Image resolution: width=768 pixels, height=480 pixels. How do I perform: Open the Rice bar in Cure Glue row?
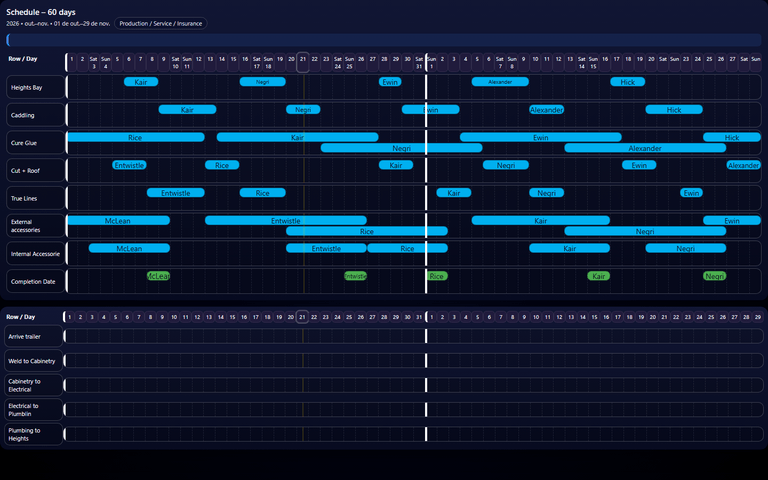[136, 138]
